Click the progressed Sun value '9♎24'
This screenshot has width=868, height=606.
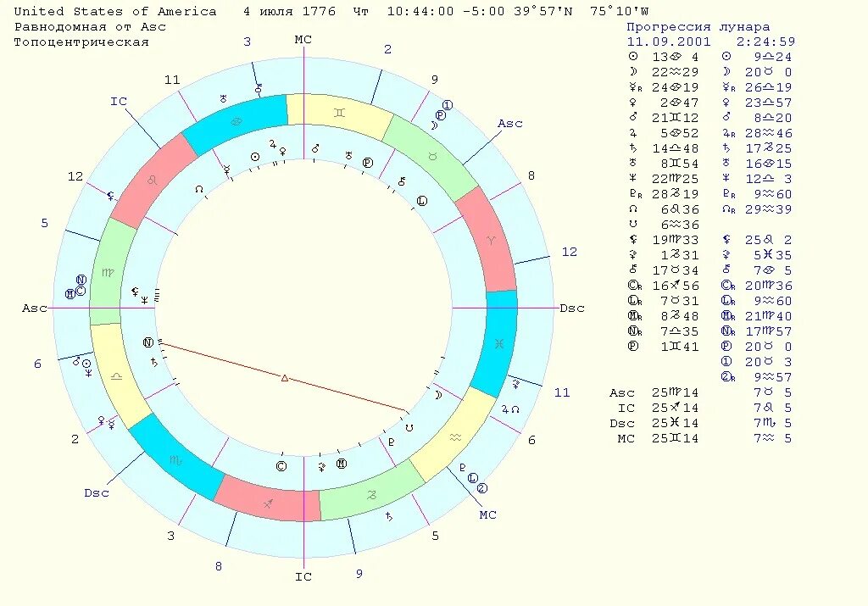(772, 57)
